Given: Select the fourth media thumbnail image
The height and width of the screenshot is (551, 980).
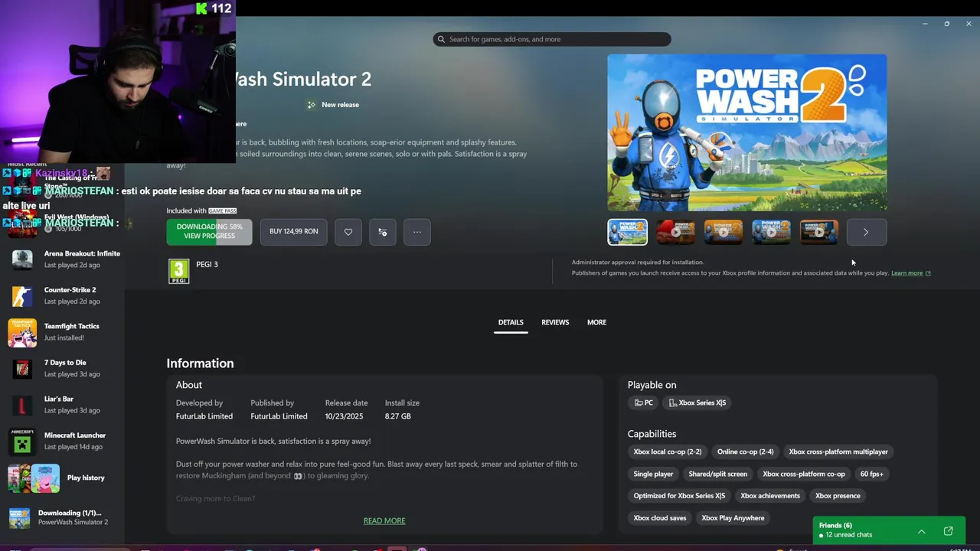Looking at the screenshot, I should 771,232.
